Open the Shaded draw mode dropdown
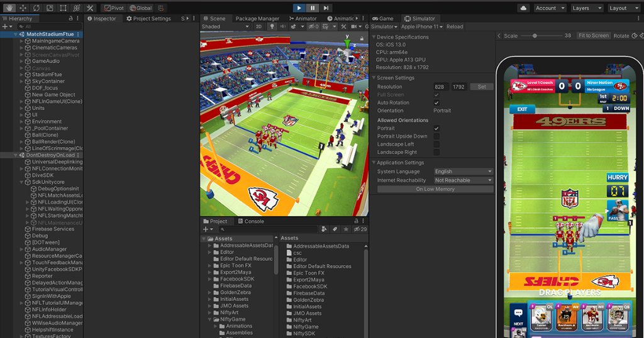 (x=225, y=26)
